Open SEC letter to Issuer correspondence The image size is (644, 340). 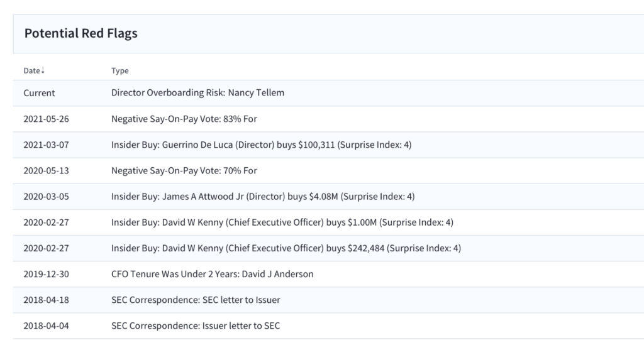(196, 300)
